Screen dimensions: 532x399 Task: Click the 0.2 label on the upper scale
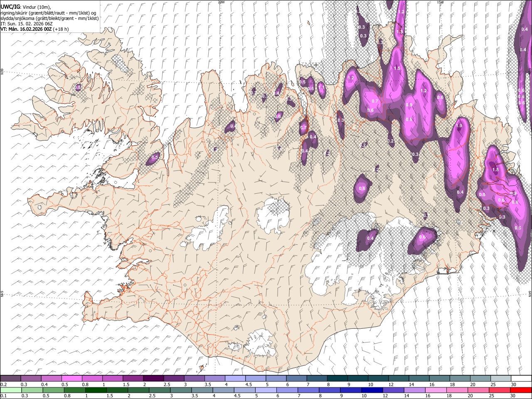(3, 384)
